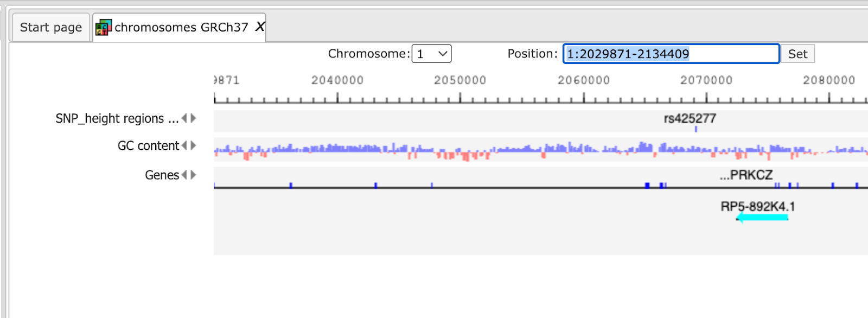The image size is (868, 318).
Task: Click the chromosomes GRCh37 tab icon
Action: point(103,27)
